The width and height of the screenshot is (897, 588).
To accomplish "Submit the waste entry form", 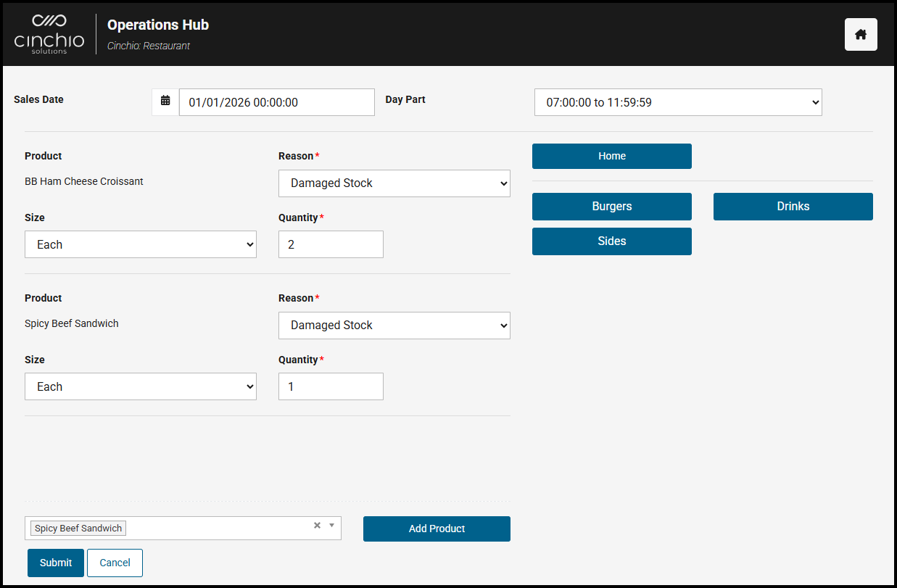I will pos(56,563).
